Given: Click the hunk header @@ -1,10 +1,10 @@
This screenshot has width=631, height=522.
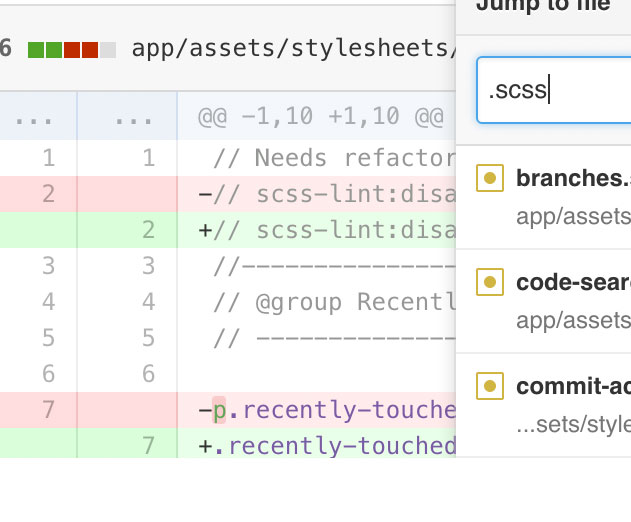Looking at the screenshot, I should coord(321,116).
